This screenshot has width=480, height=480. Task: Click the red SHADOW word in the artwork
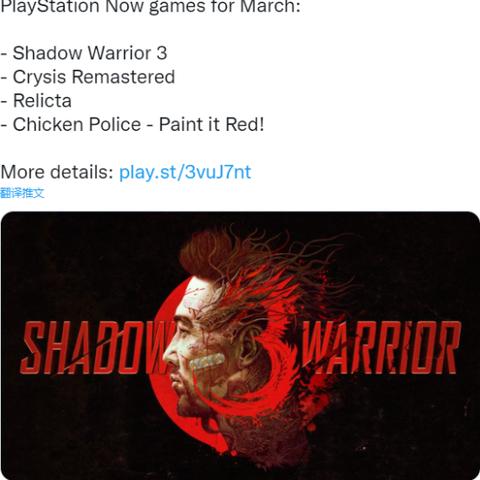tap(97, 348)
